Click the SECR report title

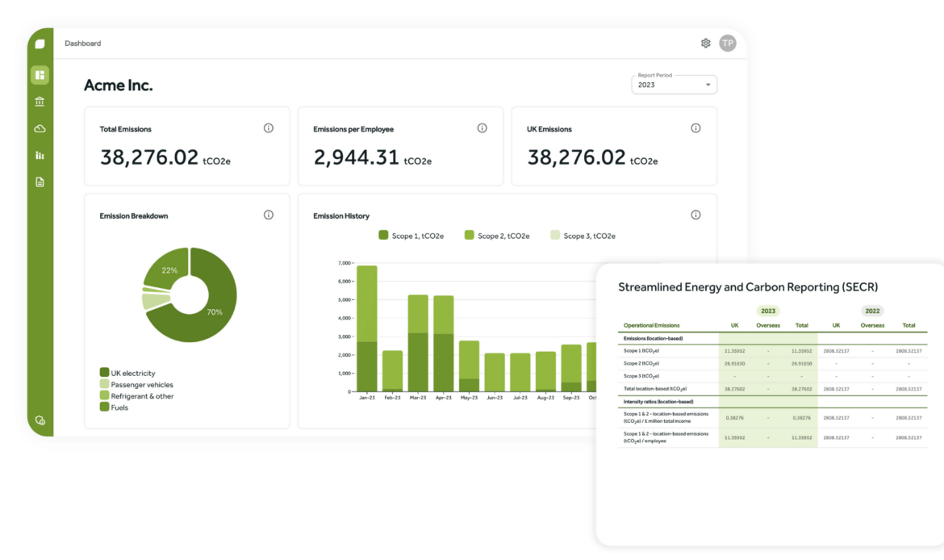748,287
